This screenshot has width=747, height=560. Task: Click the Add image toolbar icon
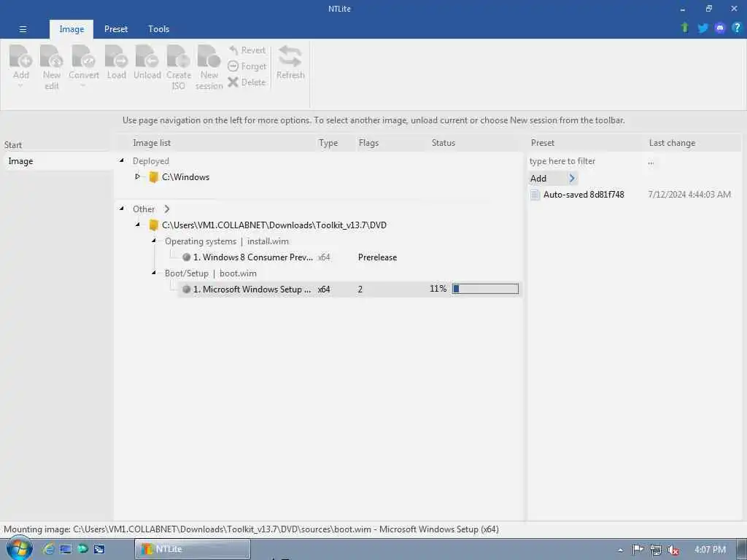point(20,56)
